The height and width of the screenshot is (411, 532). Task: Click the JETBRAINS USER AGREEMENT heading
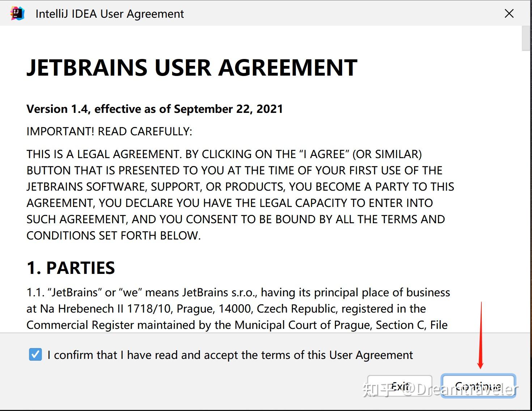(192, 68)
